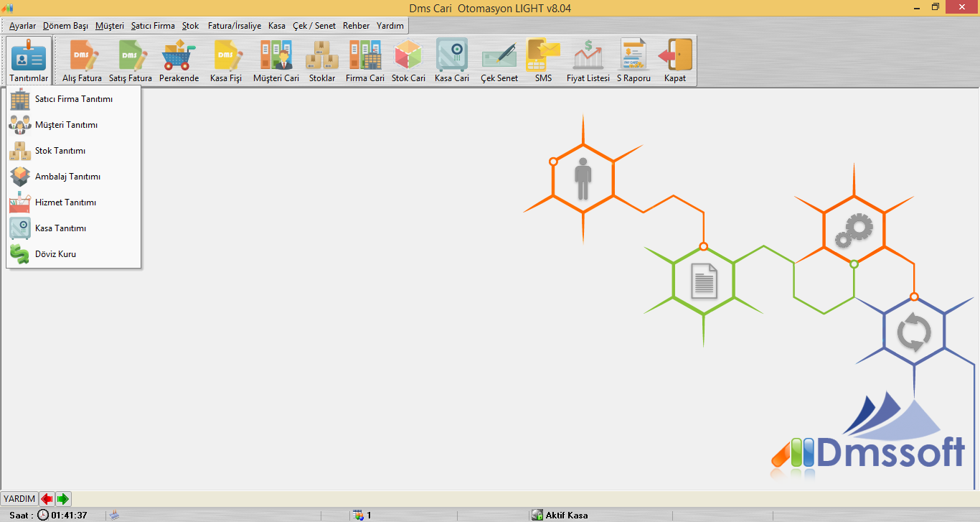Click the Aktif Kasa status bar item
Image resolution: width=980 pixels, height=522 pixels.
point(560,515)
